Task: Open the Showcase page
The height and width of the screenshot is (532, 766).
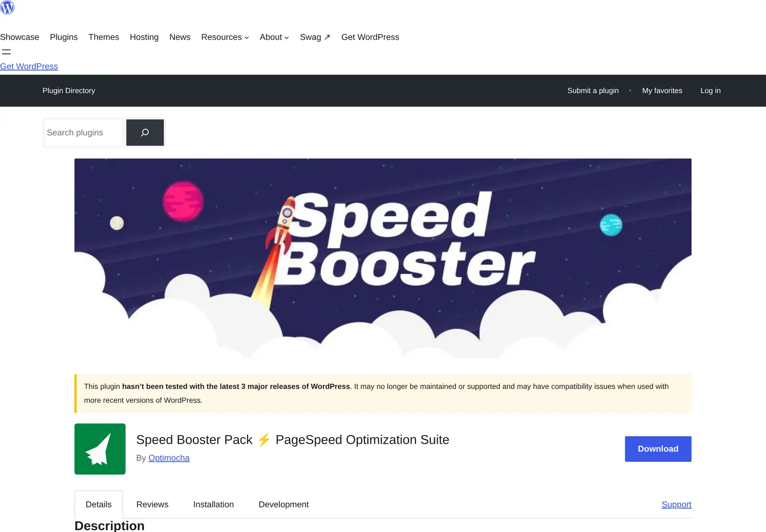Action: (x=20, y=37)
